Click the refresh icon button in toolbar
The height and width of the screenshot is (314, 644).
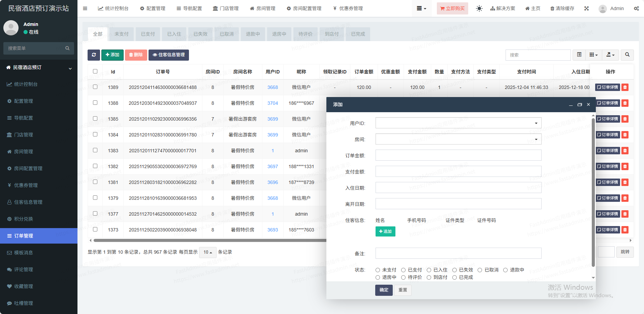(x=94, y=55)
